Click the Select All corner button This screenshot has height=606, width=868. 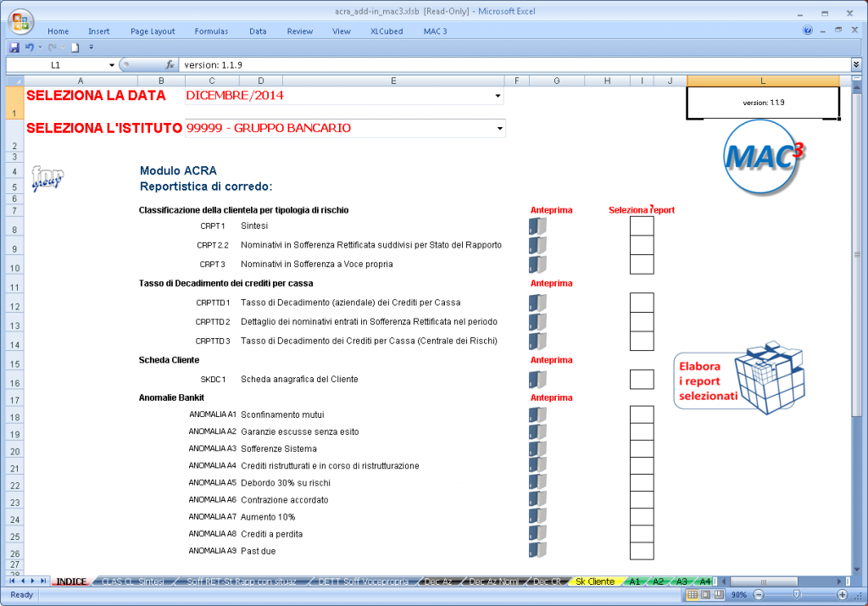[x=14, y=81]
